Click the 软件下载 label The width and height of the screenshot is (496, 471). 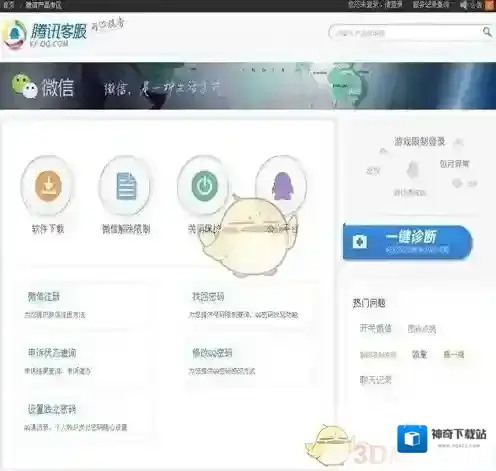click(48, 229)
